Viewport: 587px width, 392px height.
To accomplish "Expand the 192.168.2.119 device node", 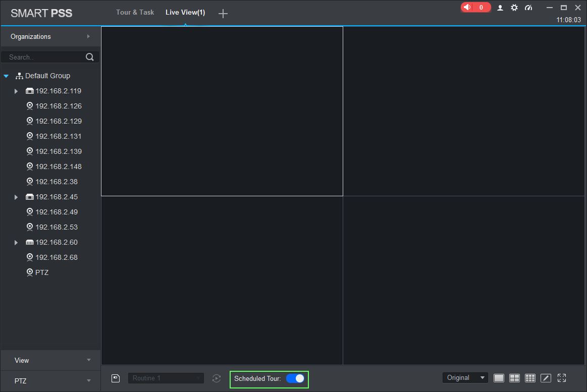I will point(16,91).
